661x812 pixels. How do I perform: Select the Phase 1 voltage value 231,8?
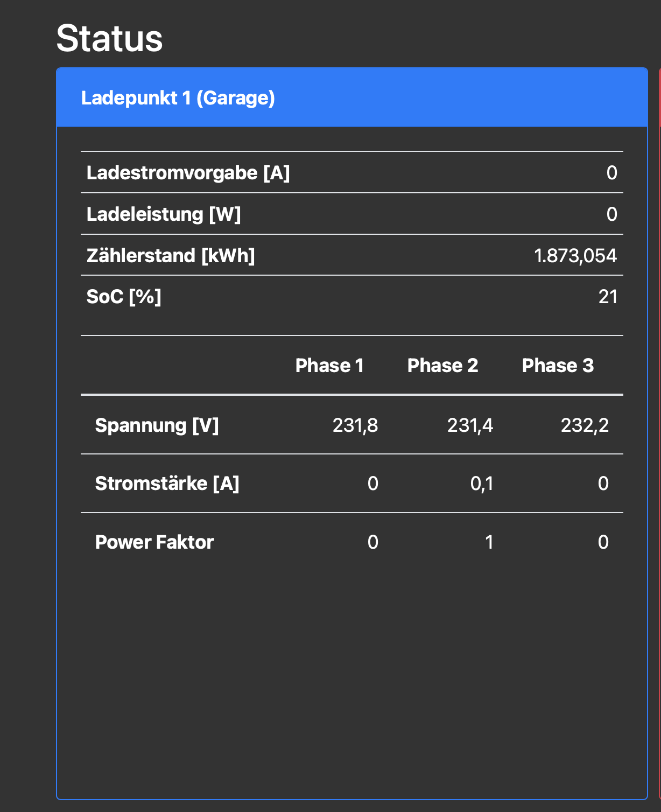click(355, 425)
